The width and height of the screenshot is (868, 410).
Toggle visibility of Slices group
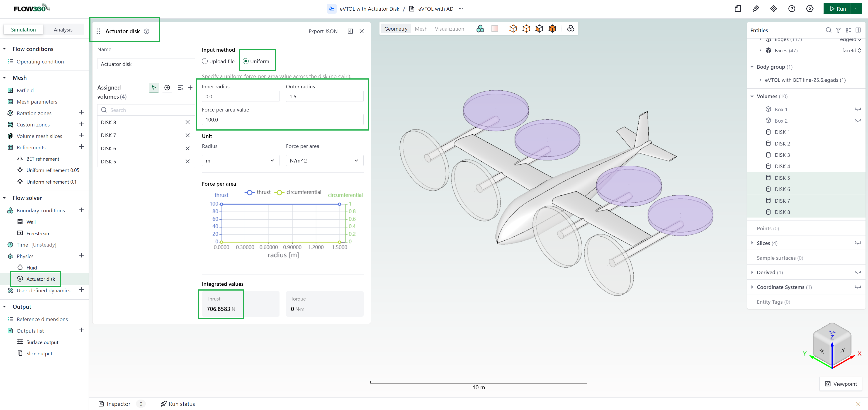click(858, 243)
